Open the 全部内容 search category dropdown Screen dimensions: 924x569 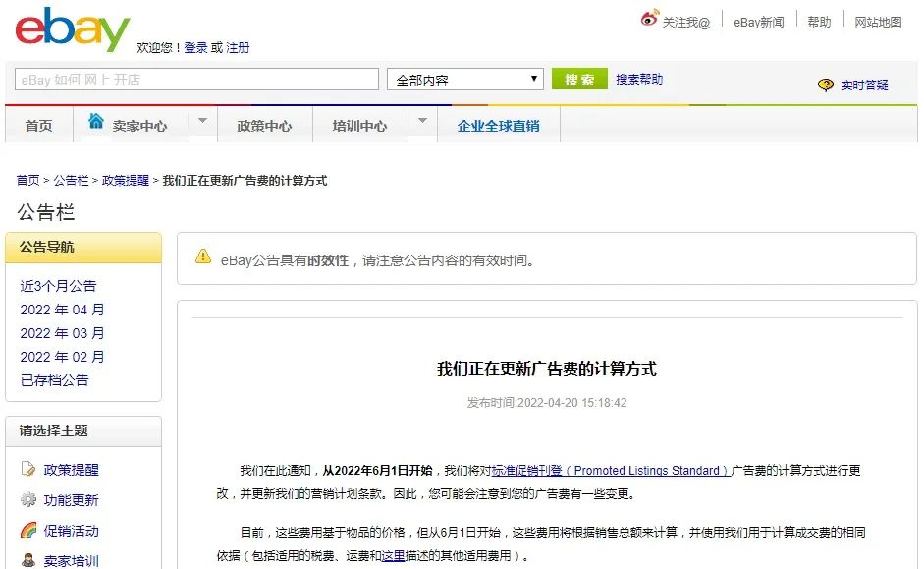tap(465, 80)
